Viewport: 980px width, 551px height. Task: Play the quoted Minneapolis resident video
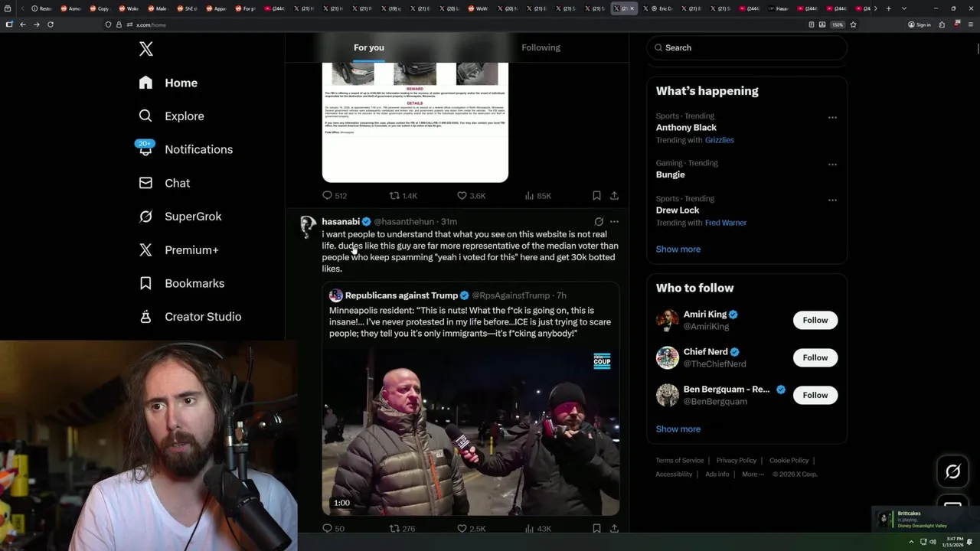coord(471,432)
